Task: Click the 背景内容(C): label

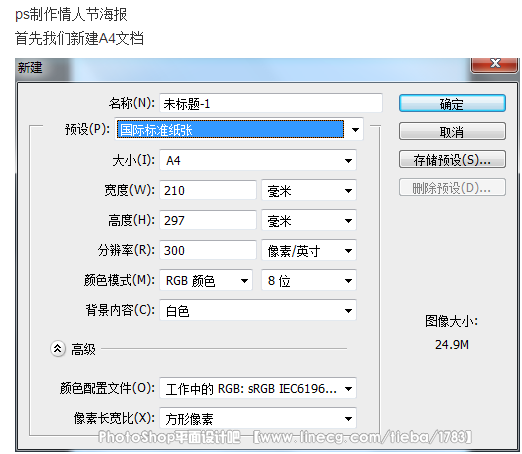Action: 120,310
